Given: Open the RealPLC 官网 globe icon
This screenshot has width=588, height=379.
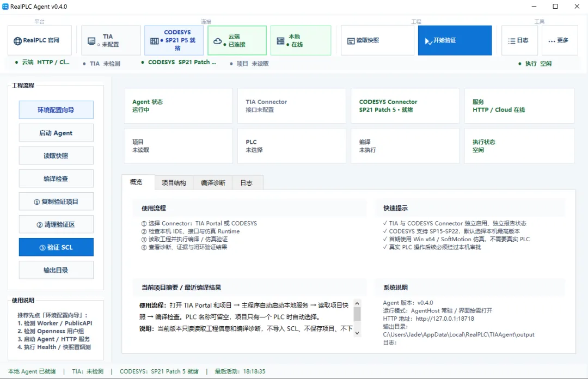Looking at the screenshot, I should click(17, 40).
